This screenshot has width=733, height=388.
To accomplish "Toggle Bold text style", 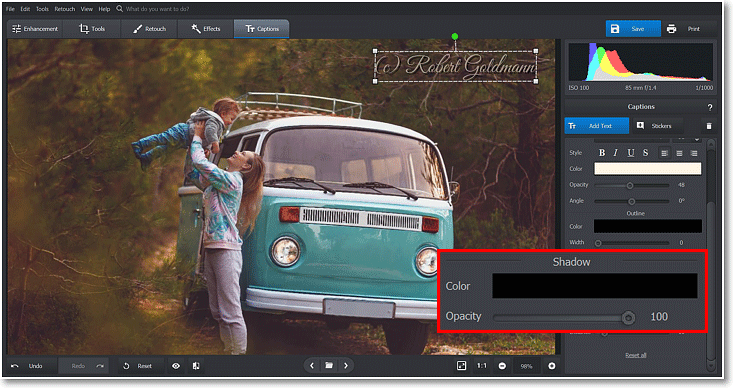I will tap(602, 153).
